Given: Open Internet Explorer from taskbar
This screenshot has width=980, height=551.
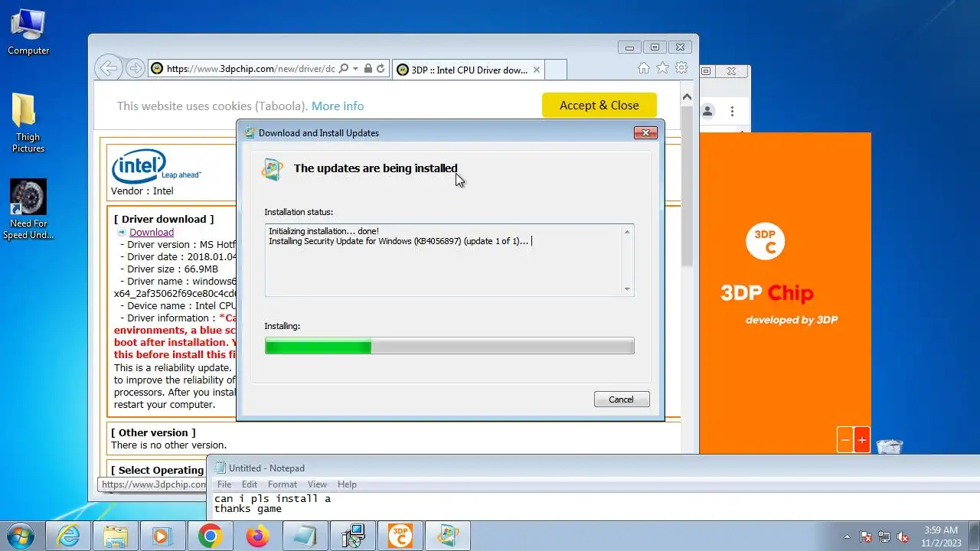Looking at the screenshot, I should (x=68, y=536).
